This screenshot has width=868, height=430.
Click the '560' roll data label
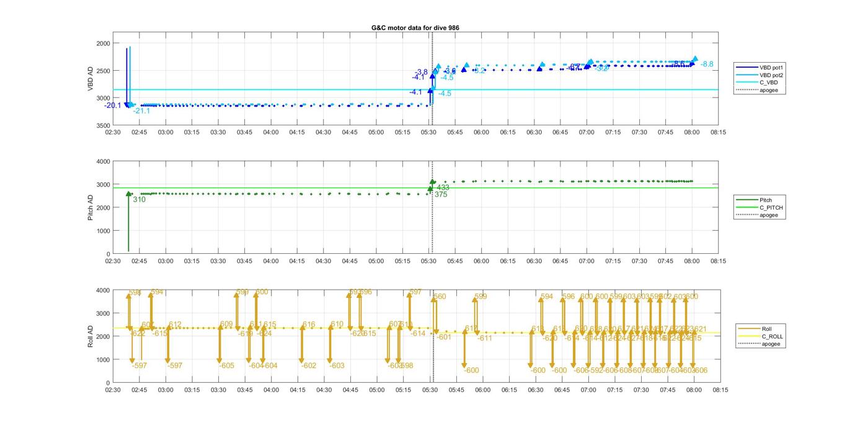pos(440,297)
